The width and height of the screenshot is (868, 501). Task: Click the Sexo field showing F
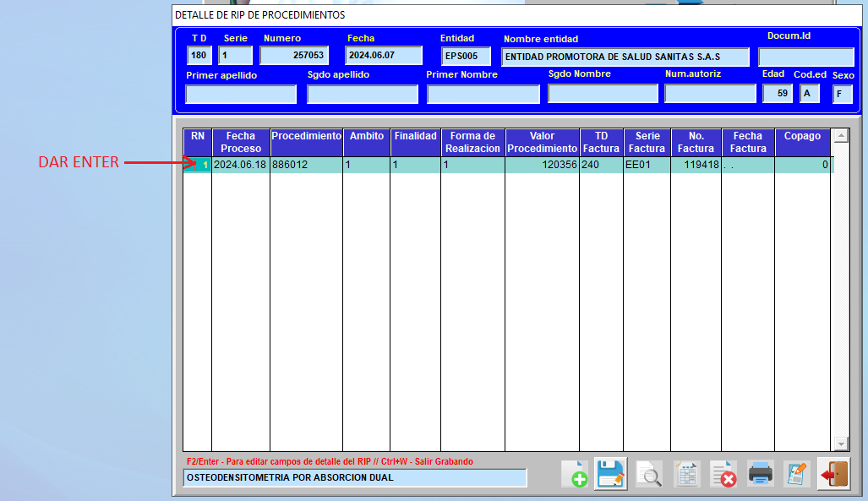tap(843, 94)
